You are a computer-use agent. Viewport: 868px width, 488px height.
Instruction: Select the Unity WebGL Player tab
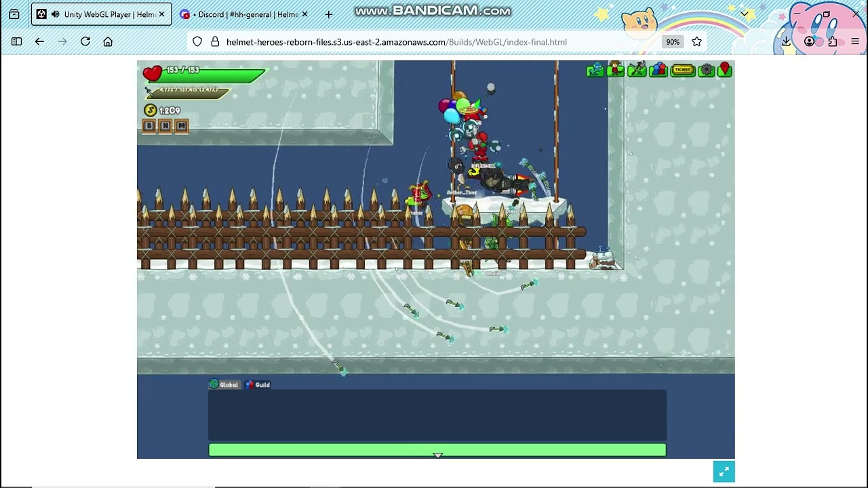(100, 14)
